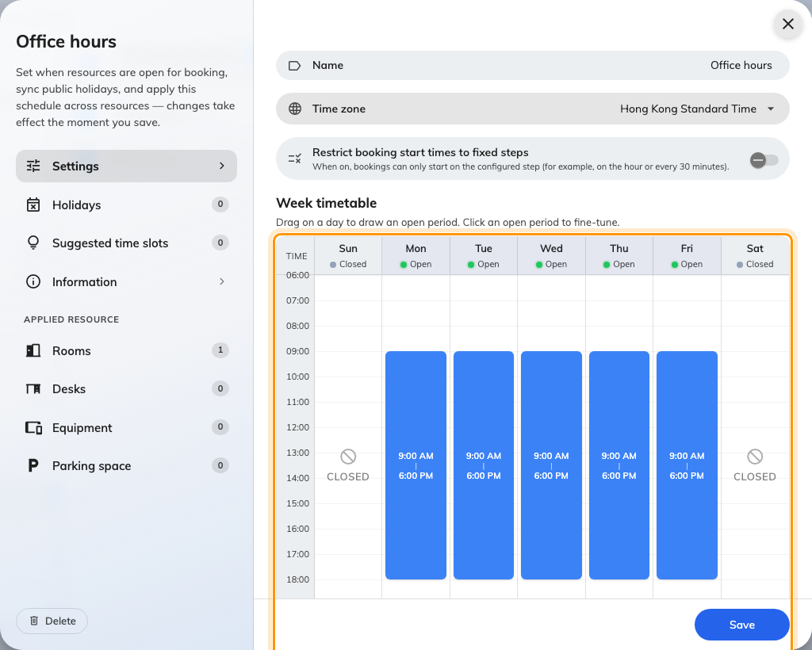
Task: Click the Wed Open column header
Action: pos(552,256)
